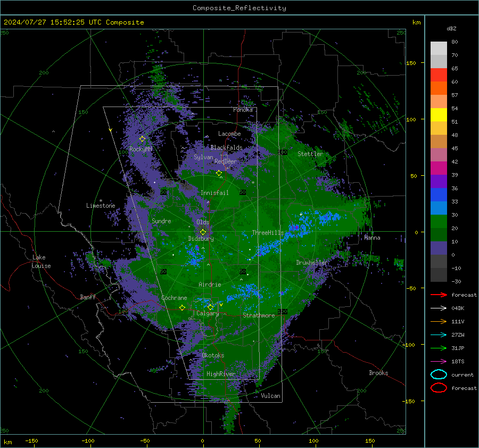Click the magenta 39-42 dBZ swatch
The width and height of the screenshot is (479, 448).
pos(439,168)
